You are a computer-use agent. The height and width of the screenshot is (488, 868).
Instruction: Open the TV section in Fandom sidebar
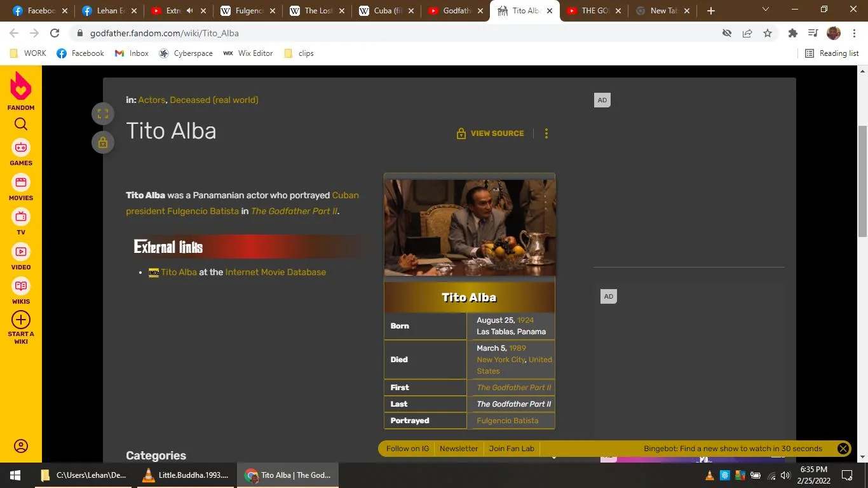(21, 222)
